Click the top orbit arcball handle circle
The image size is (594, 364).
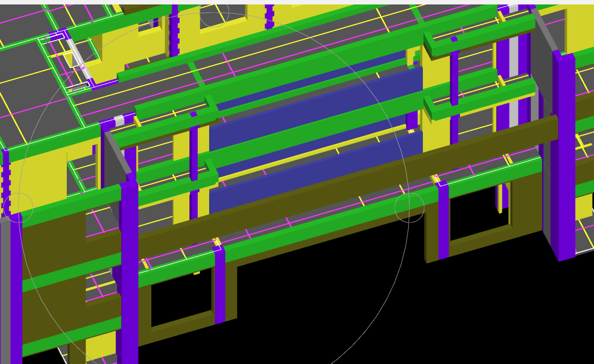point(214,12)
